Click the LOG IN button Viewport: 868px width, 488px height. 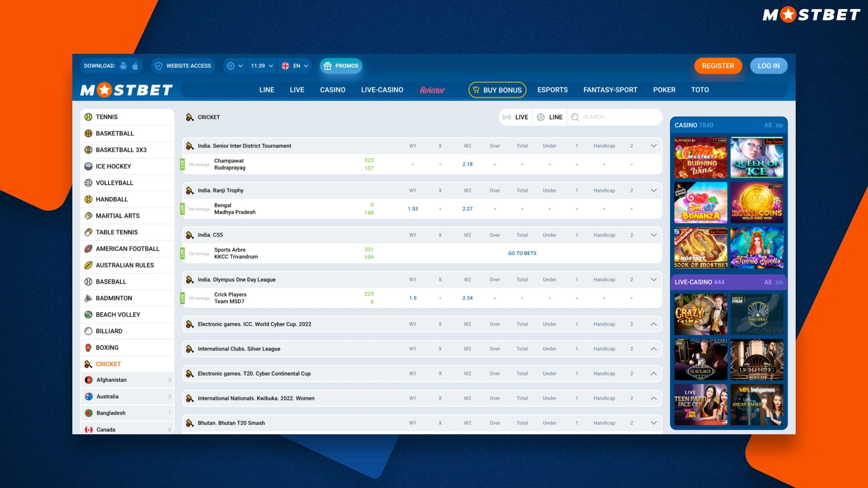click(x=769, y=66)
